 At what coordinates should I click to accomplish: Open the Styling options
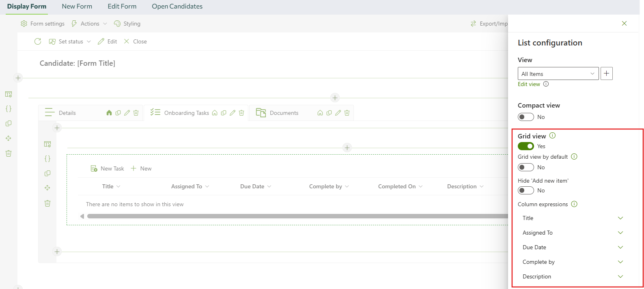click(x=127, y=24)
